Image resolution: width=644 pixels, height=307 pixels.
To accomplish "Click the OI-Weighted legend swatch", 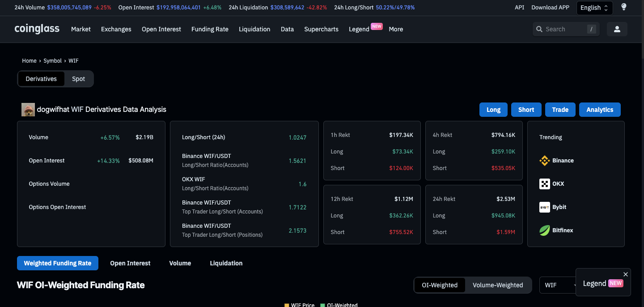I will [323, 305].
